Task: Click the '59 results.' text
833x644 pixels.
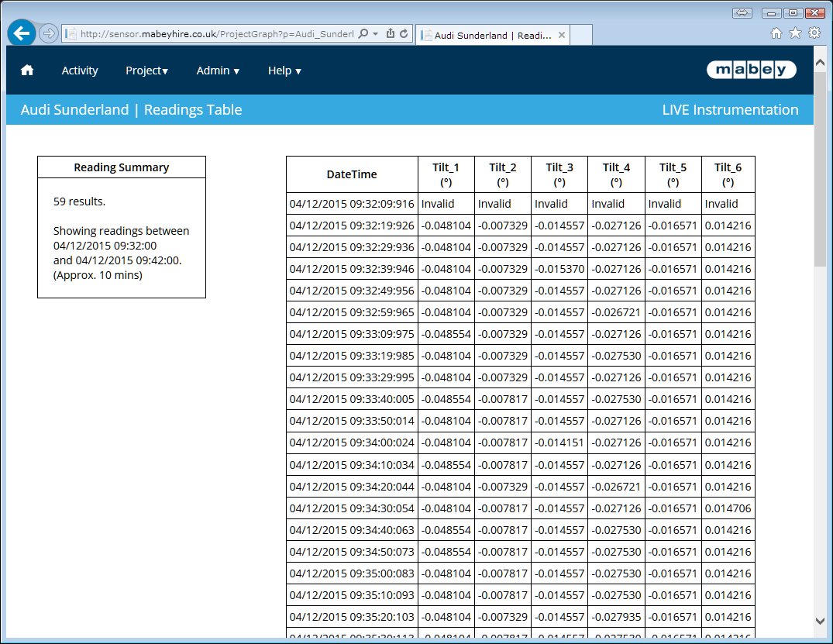Action: pyautogui.click(x=79, y=201)
